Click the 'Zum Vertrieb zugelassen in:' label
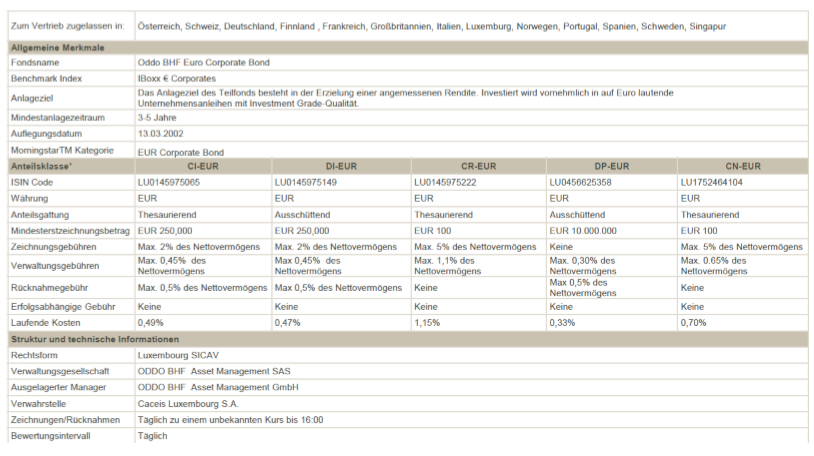814x456 pixels. click(67, 26)
